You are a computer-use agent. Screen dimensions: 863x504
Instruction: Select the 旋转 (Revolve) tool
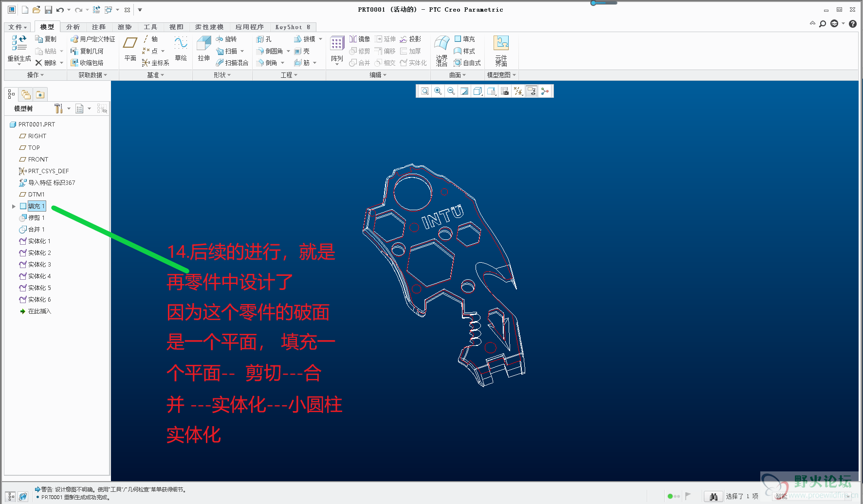(226, 39)
